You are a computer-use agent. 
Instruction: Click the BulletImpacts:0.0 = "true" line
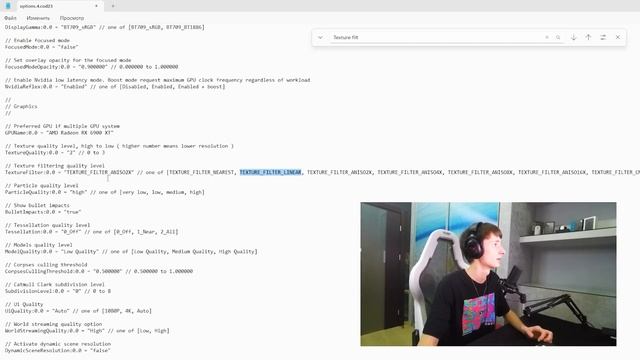click(43, 212)
